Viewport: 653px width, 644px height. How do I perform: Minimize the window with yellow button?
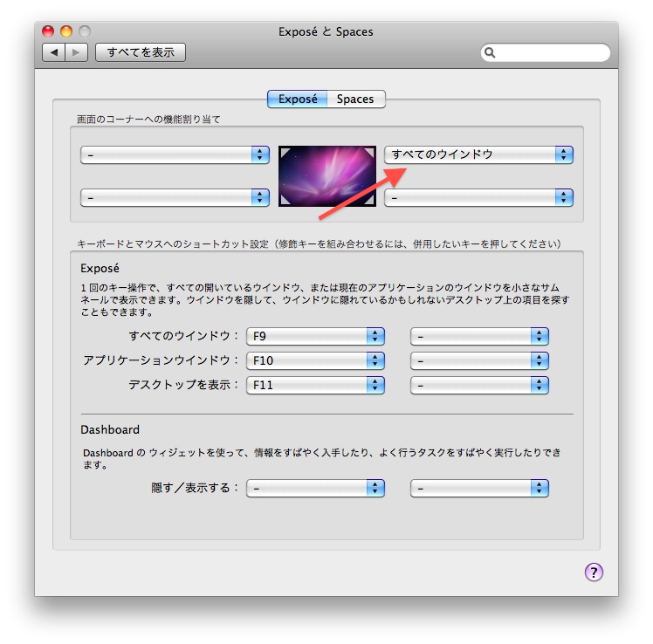pos(66,31)
